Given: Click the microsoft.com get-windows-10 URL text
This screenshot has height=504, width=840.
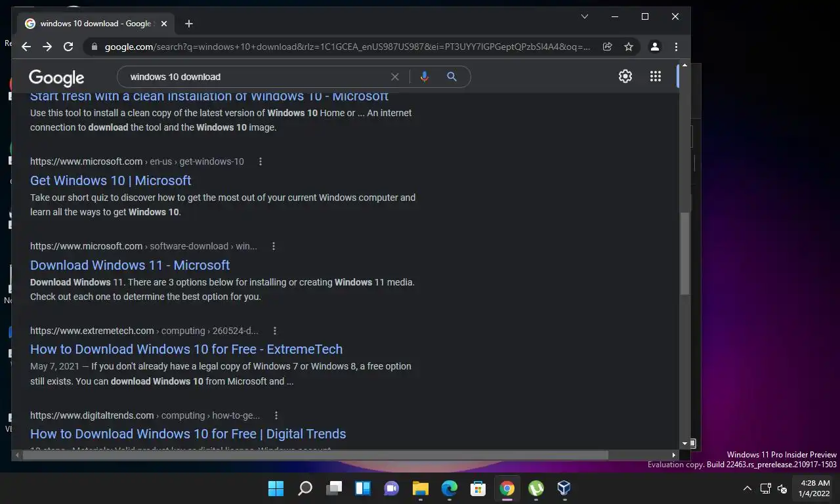Looking at the screenshot, I should pyautogui.click(x=137, y=161).
